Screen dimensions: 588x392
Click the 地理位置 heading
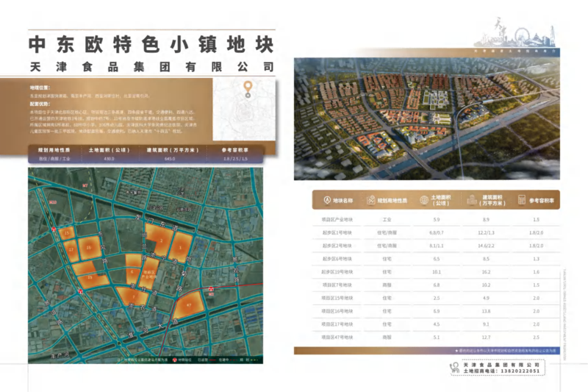[40, 88]
